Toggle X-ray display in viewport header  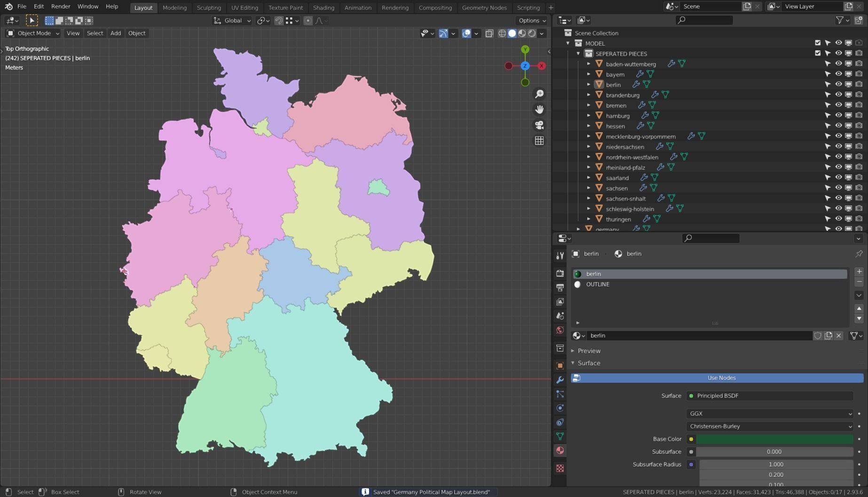[x=489, y=33]
